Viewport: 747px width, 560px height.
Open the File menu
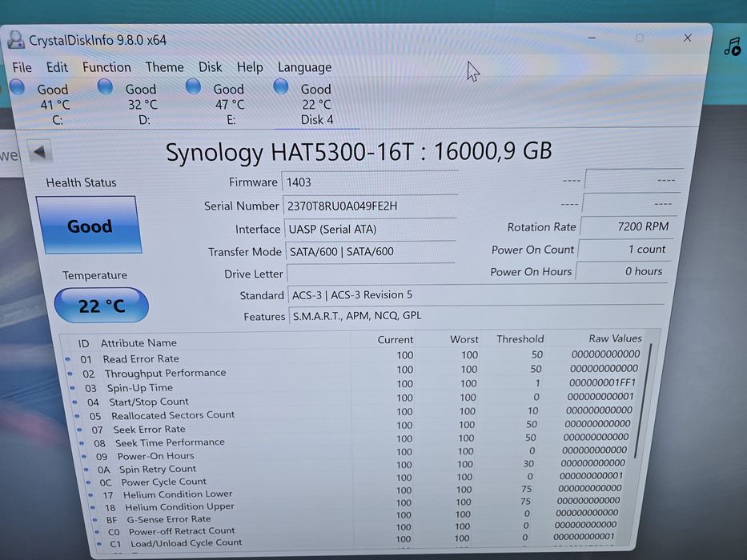pyautogui.click(x=22, y=68)
